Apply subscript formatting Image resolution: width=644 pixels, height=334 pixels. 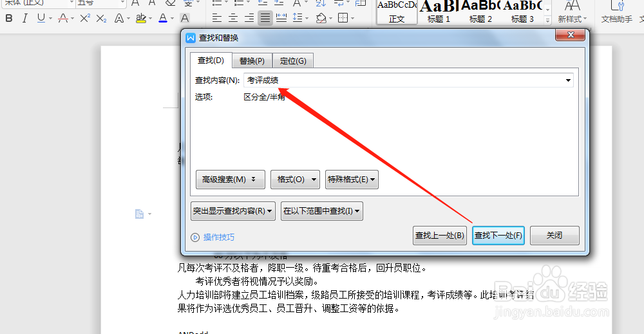pyautogui.click(x=102, y=19)
